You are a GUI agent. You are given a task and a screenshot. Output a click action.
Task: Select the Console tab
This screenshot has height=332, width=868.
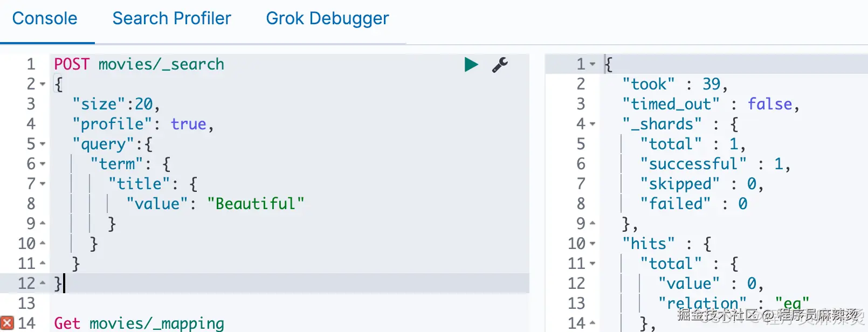click(45, 18)
